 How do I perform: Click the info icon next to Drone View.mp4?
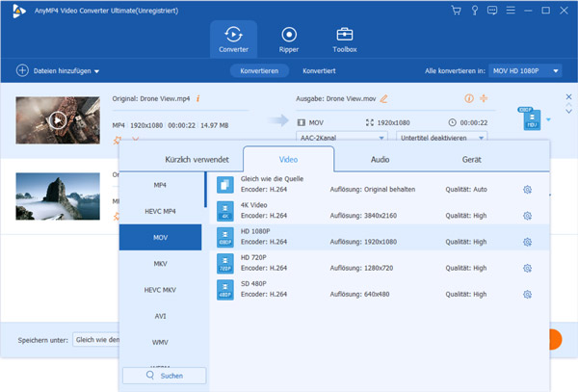197,99
